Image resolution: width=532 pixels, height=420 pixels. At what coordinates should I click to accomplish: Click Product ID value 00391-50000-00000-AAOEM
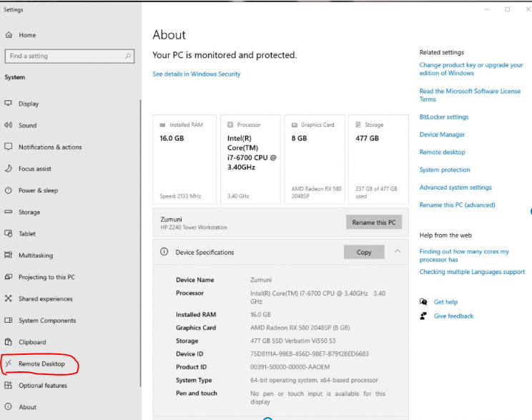[290, 367]
